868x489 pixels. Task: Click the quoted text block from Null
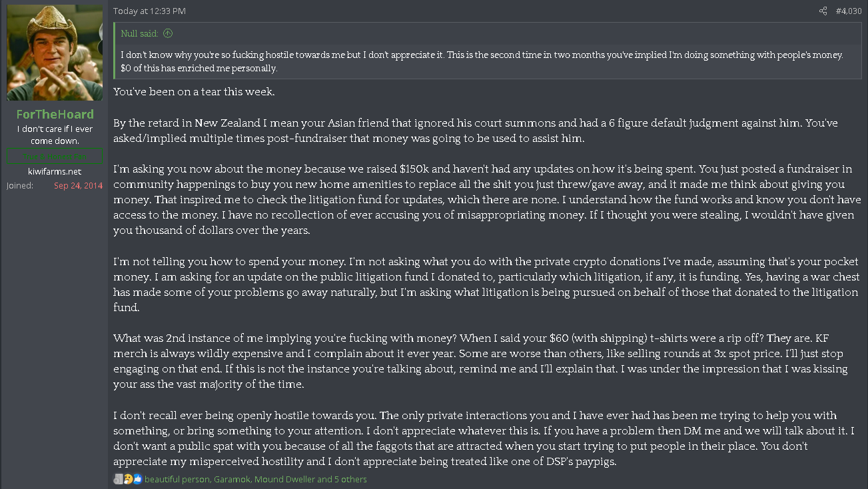tap(481, 61)
